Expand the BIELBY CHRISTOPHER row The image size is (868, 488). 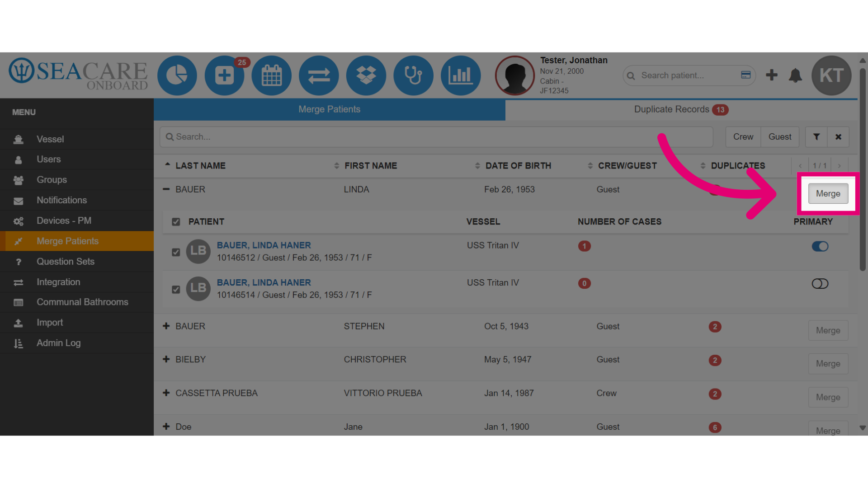click(x=166, y=359)
